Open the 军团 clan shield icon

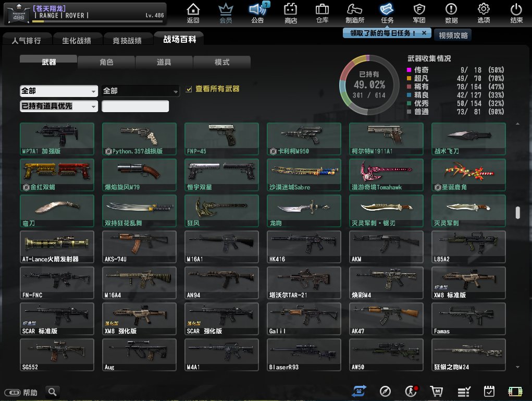point(419,13)
